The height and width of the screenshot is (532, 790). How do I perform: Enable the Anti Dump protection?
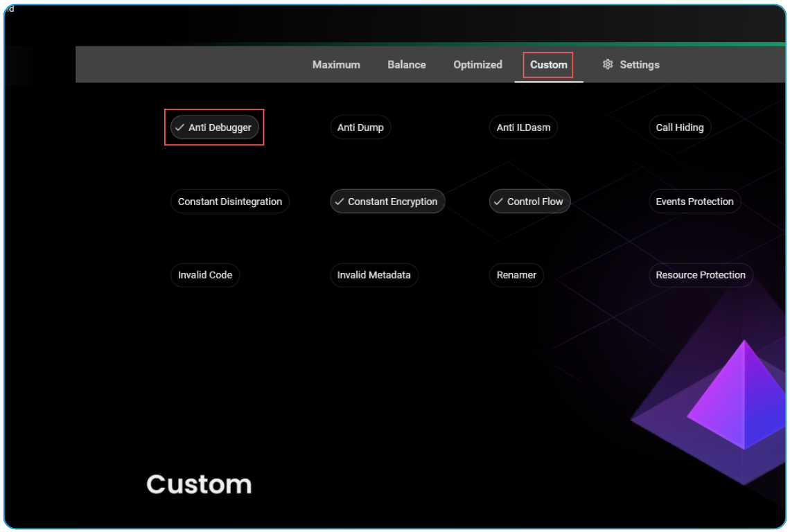point(360,127)
